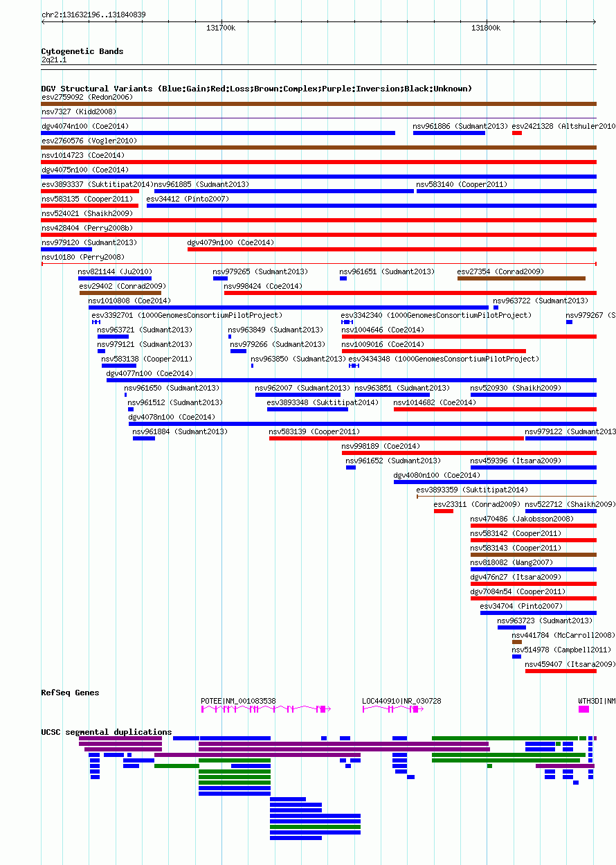The width and height of the screenshot is (616, 865).
Task: Click the nsv1009016 (Coe2014) label
Action: point(383,344)
